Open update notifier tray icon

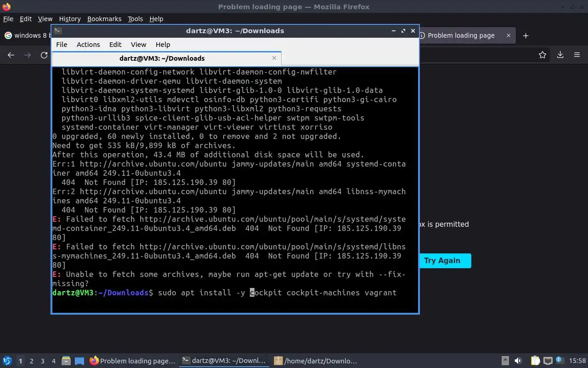[560, 361]
